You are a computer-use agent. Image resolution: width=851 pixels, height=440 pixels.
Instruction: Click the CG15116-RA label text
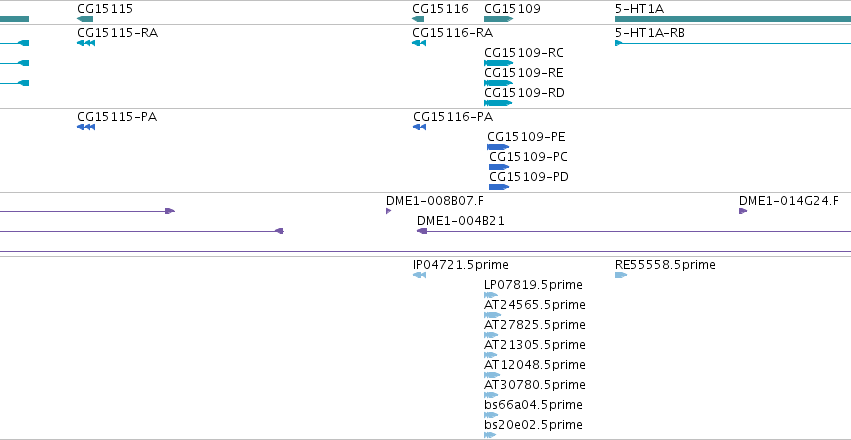(453, 33)
